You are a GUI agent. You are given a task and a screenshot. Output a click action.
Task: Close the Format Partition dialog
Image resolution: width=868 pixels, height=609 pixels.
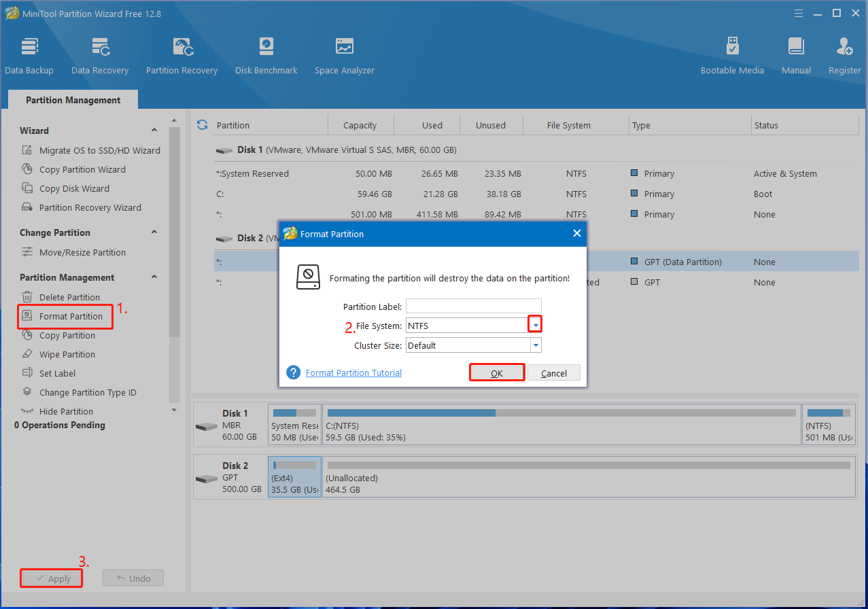coord(577,233)
